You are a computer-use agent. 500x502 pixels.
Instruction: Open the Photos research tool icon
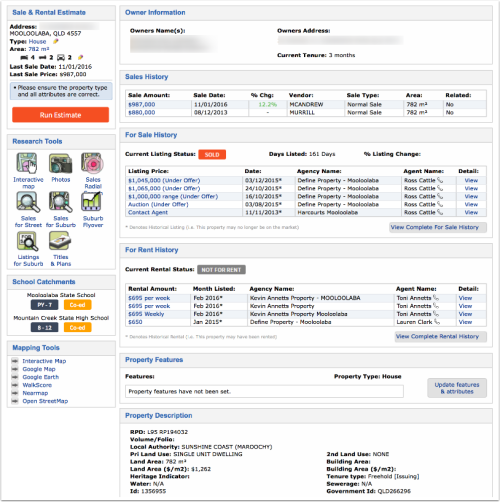61,163
